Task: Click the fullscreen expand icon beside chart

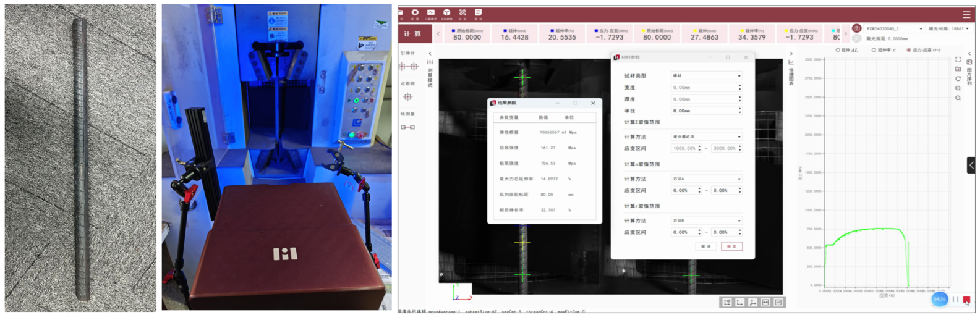Action: (x=958, y=59)
